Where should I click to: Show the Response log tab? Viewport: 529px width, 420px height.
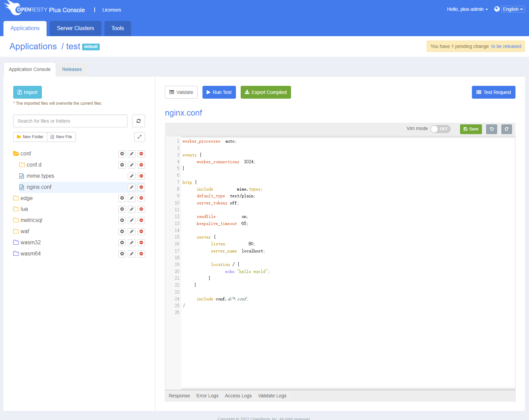(179, 396)
